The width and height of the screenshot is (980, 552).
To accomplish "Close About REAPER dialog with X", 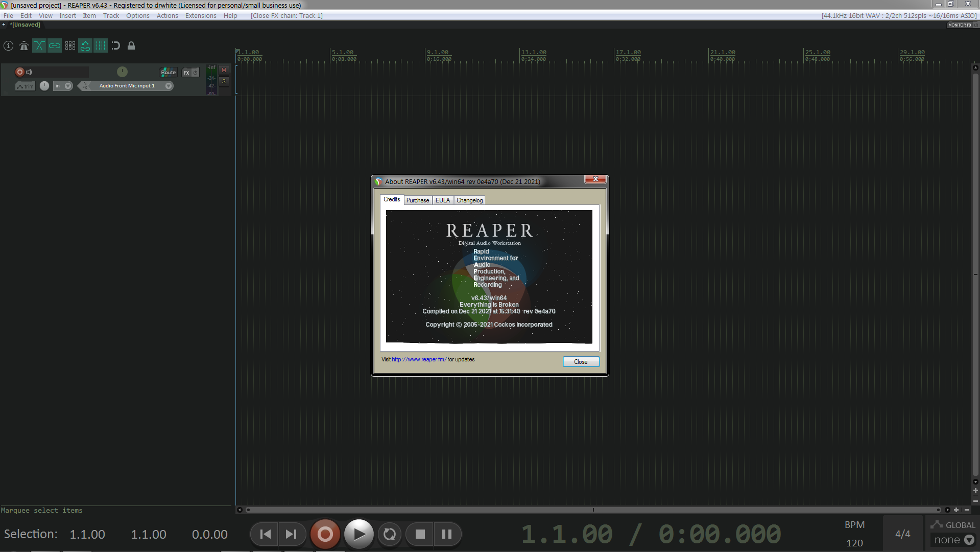I will click(595, 179).
